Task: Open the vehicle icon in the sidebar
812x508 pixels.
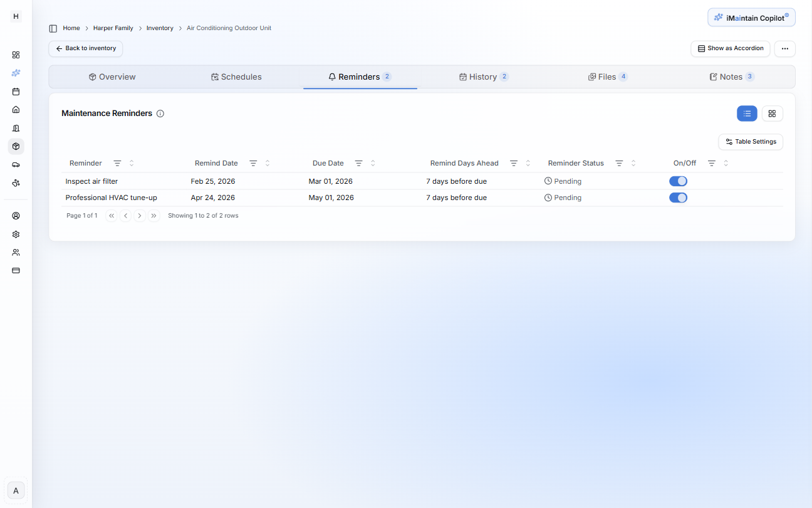Action: (x=16, y=164)
